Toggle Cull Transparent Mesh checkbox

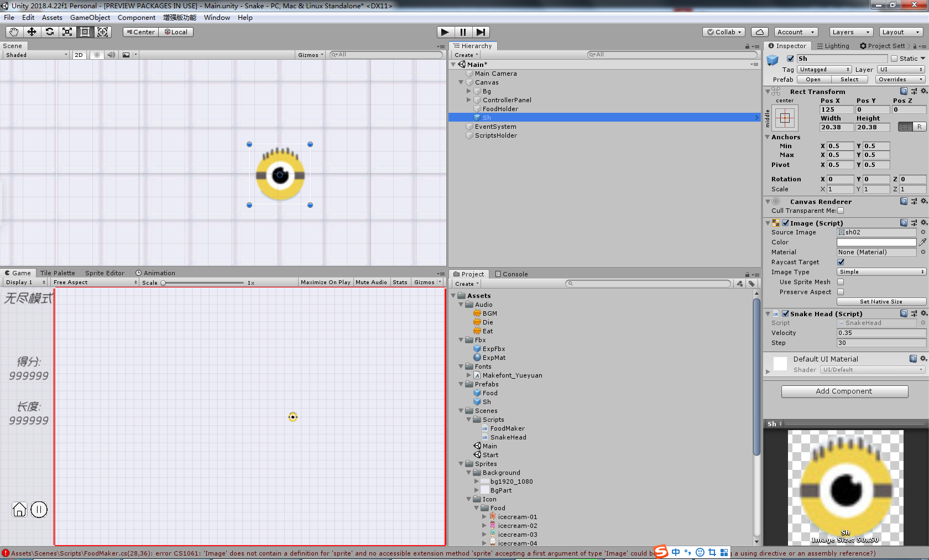(841, 211)
